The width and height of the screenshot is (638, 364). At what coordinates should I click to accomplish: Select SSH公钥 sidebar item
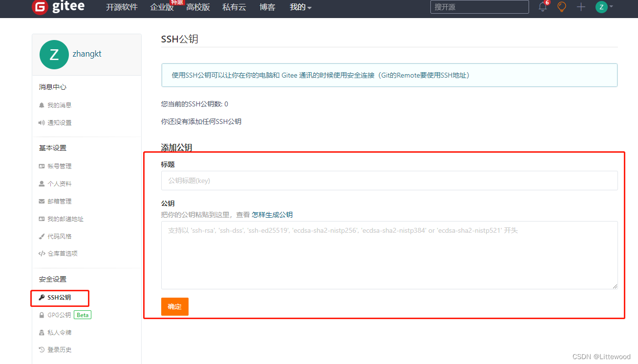click(59, 297)
